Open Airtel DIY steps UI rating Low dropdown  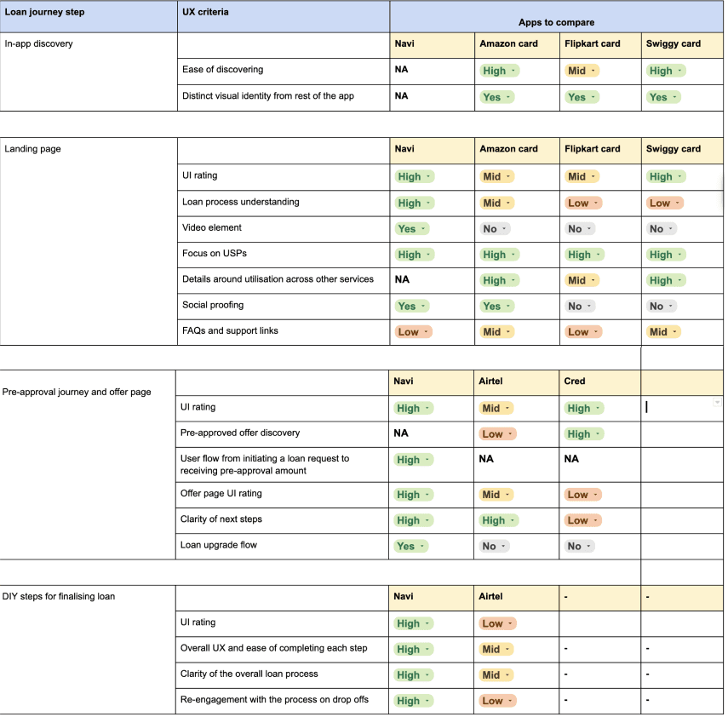pyautogui.click(x=497, y=624)
